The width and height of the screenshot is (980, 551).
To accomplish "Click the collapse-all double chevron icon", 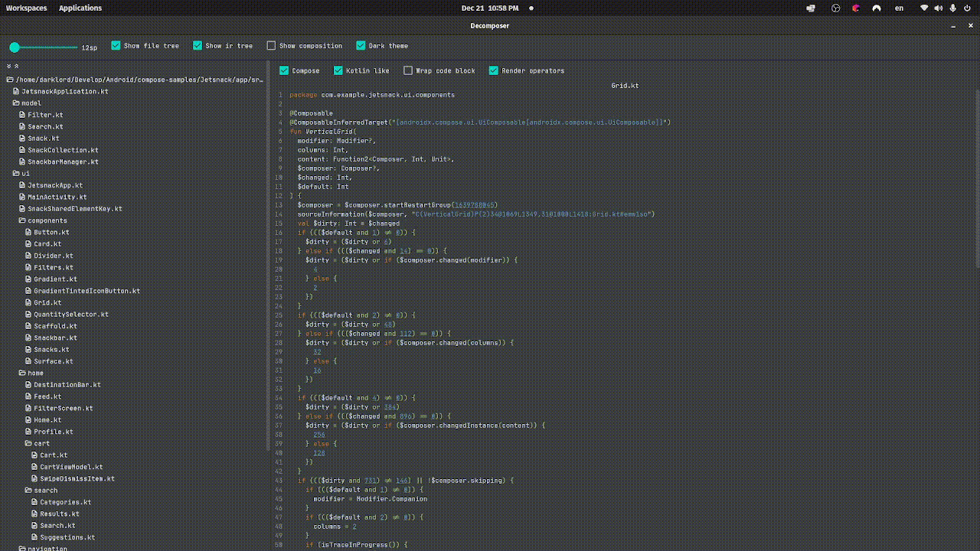I will [x=16, y=67].
